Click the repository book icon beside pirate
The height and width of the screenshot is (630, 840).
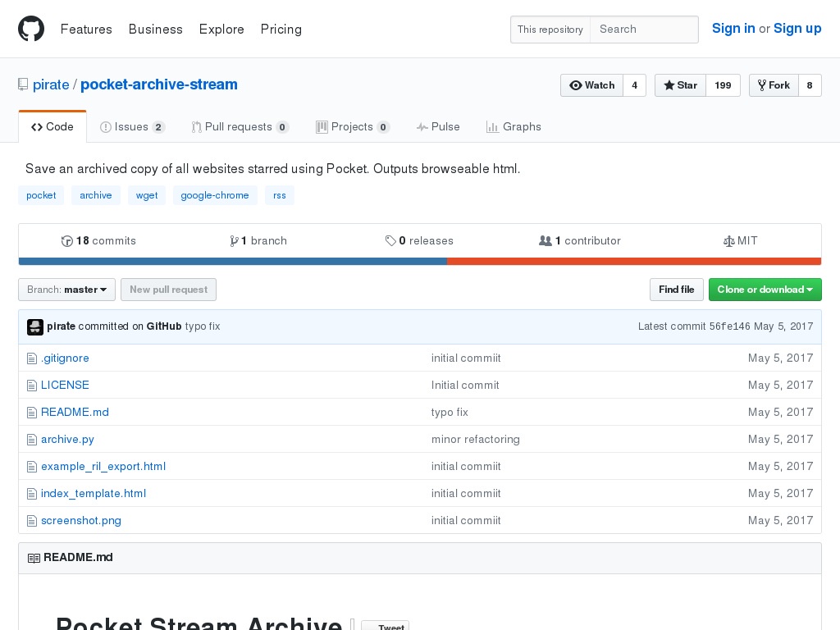[x=23, y=84]
